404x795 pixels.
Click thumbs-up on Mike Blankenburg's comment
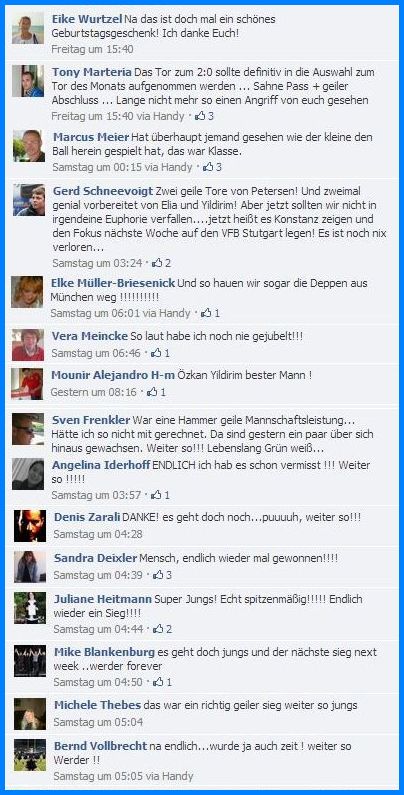(x=158, y=682)
